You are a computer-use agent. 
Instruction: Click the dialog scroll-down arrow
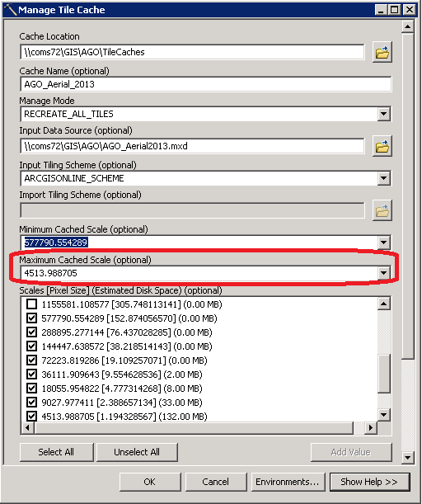pyautogui.click(x=407, y=457)
